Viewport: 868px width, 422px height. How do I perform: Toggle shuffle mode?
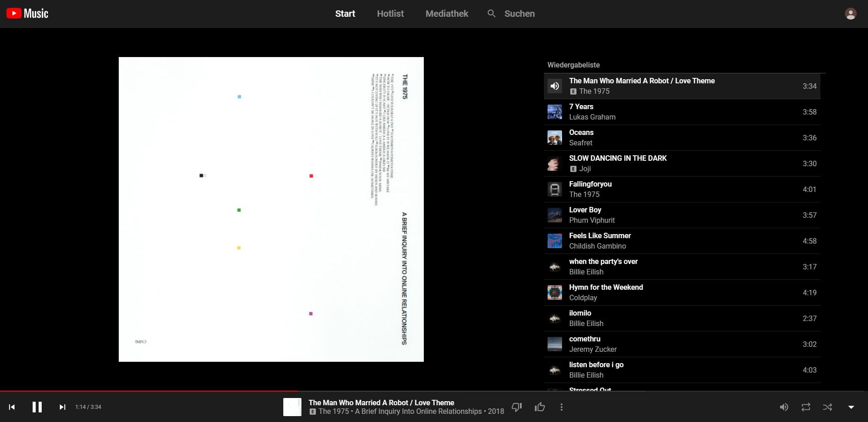[827, 407]
